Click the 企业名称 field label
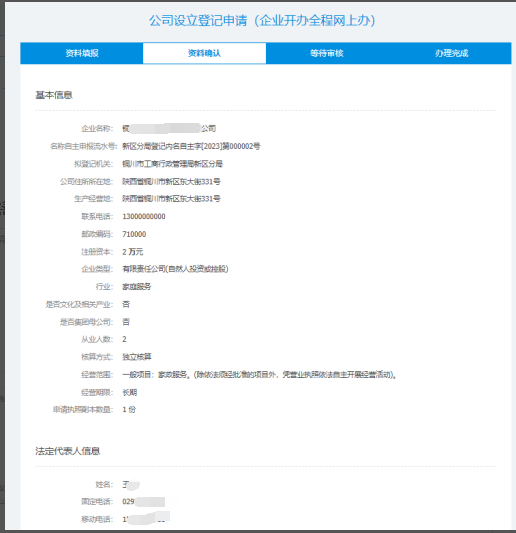This screenshot has width=516, height=533. [97, 128]
